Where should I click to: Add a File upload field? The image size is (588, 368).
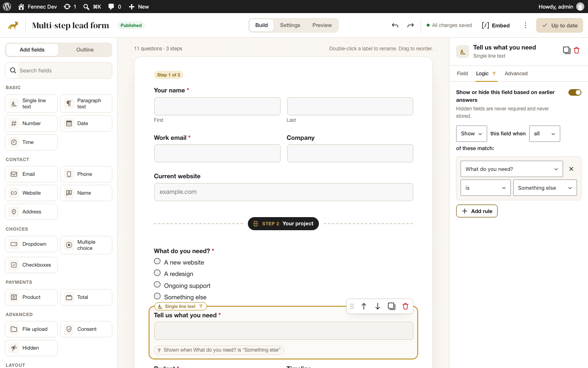[31, 329]
